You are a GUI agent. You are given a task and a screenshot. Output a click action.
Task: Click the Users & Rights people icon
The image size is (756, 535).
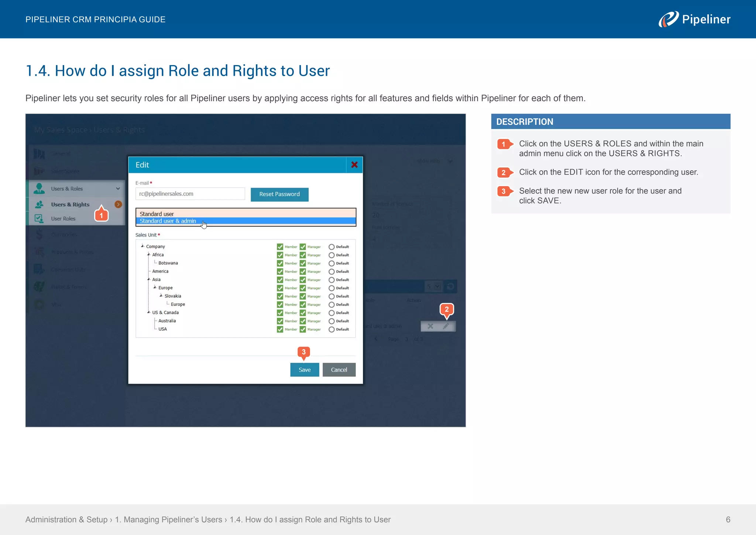point(39,204)
